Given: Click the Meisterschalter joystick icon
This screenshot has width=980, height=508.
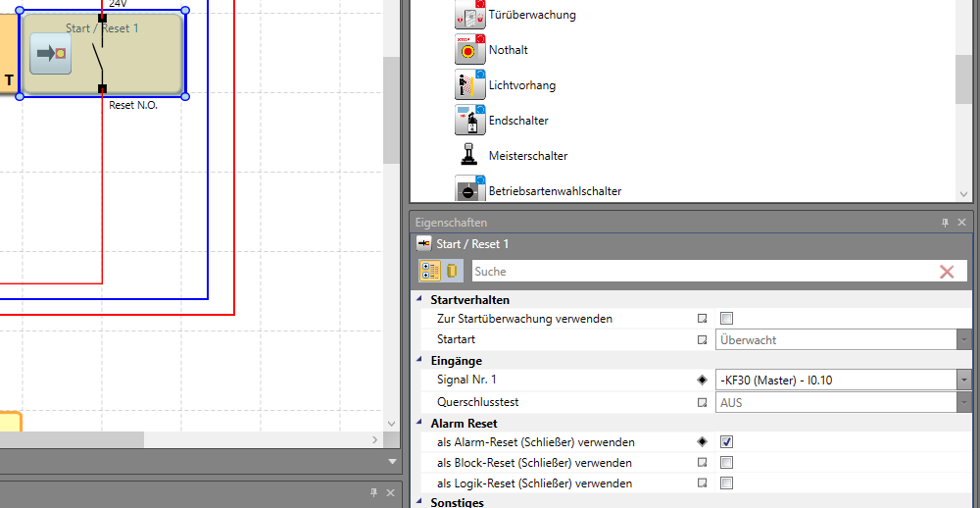Looking at the screenshot, I should click(x=469, y=156).
